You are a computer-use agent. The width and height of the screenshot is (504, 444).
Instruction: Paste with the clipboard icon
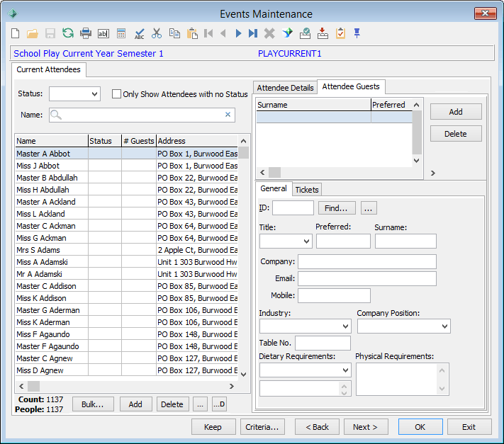tap(192, 33)
